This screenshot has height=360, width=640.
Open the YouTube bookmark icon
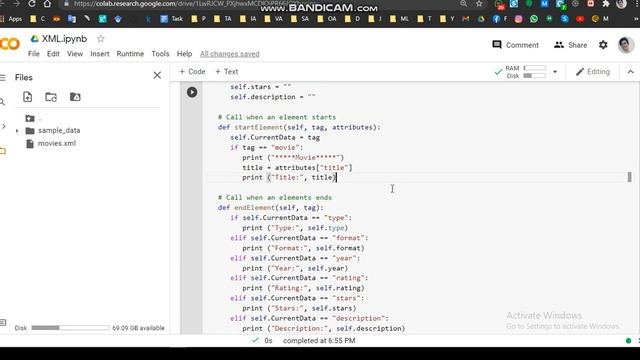580,19
